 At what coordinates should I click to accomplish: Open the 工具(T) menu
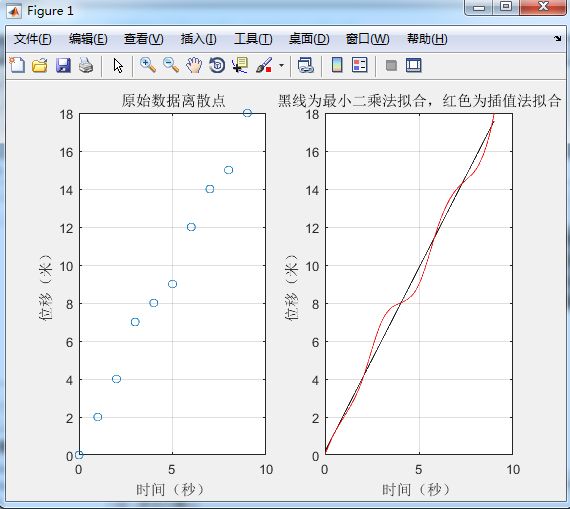253,39
